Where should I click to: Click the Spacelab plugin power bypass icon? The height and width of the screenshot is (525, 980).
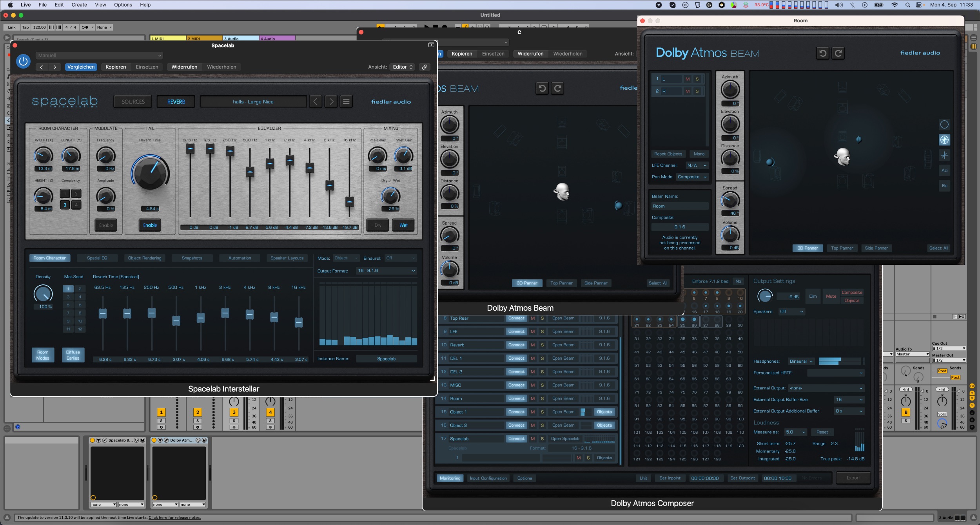pos(23,61)
